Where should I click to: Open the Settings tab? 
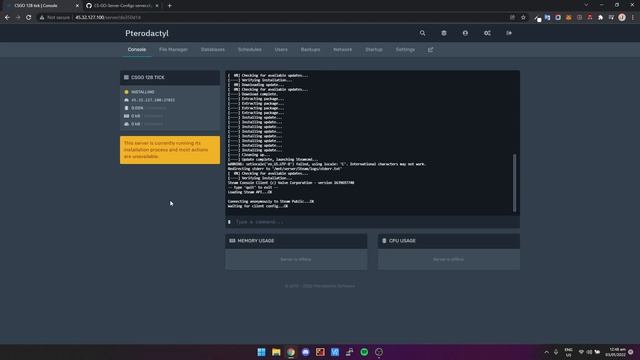point(405,50)
